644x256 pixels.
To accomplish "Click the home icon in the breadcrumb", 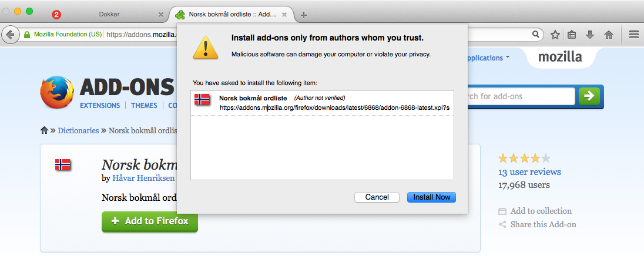I will click(x=44, y=130).
